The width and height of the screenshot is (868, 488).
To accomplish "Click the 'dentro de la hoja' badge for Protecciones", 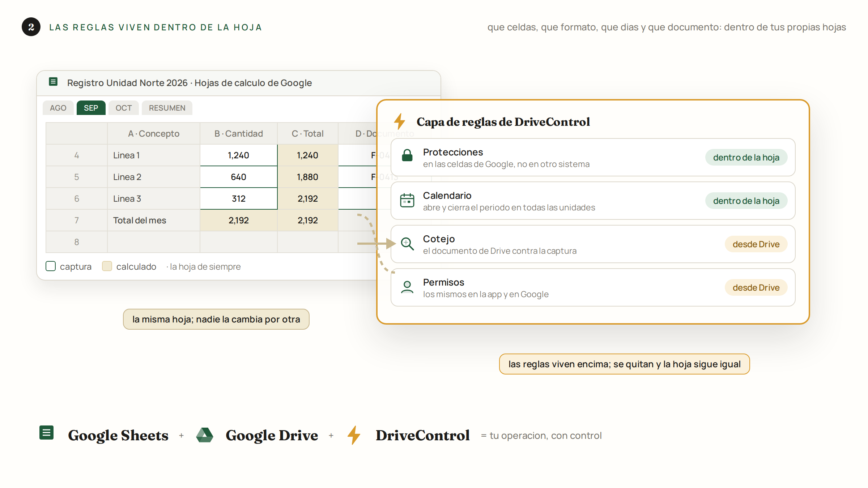I will pos(746,157).
